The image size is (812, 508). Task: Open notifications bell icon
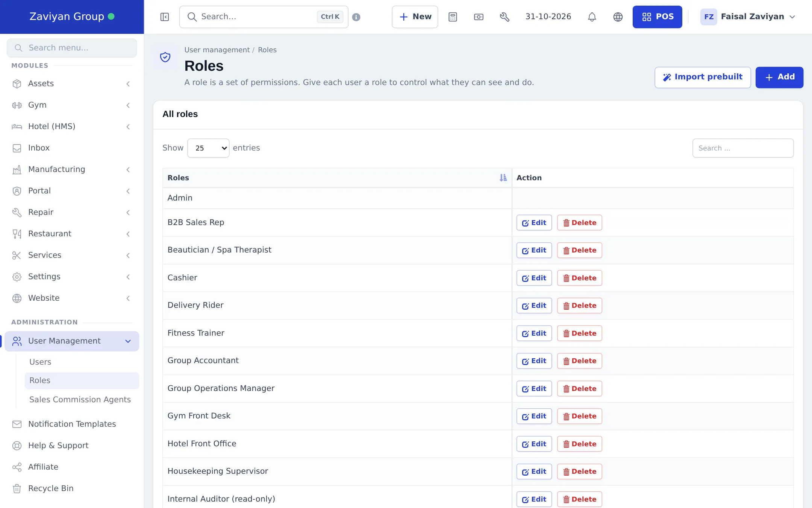pos(592,17)
